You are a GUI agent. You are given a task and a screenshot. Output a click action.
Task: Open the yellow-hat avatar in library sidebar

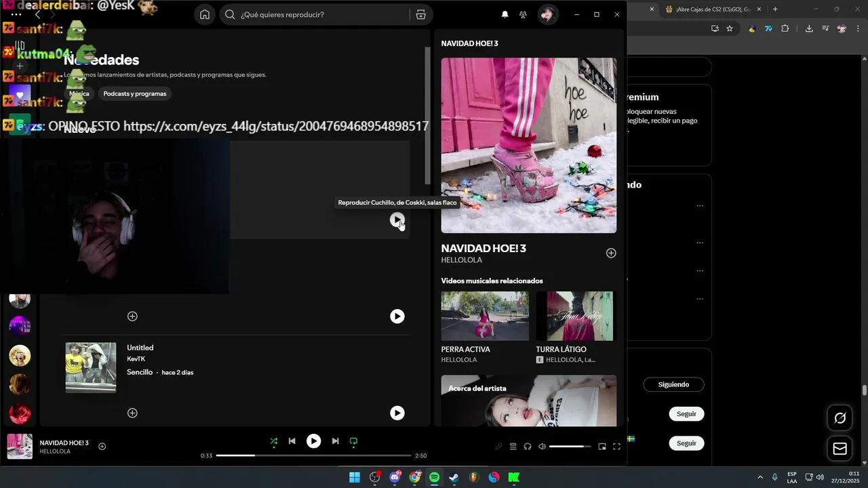click(20, 355)
